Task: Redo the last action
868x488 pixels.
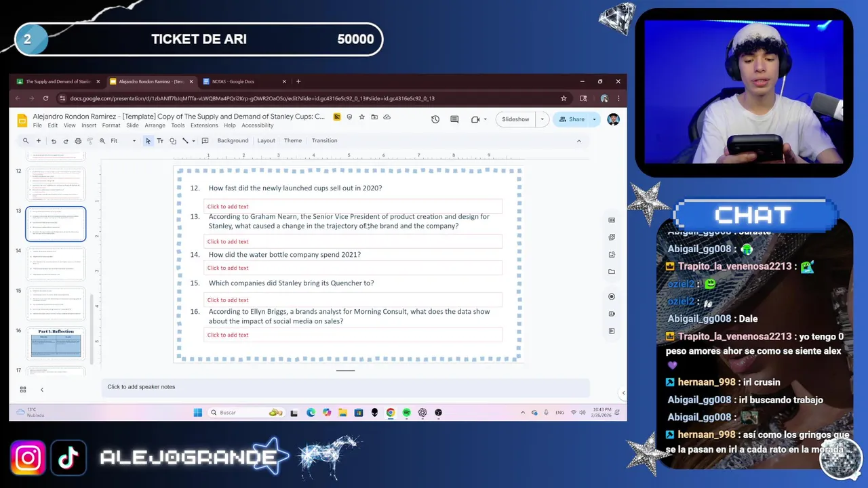Action: (66, 141)
